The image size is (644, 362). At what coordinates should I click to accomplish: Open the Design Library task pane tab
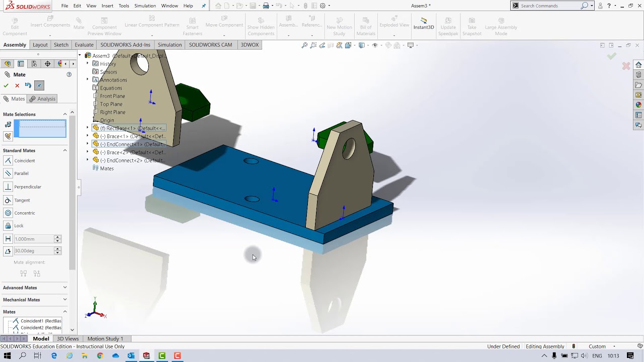[x=638, y=75]
